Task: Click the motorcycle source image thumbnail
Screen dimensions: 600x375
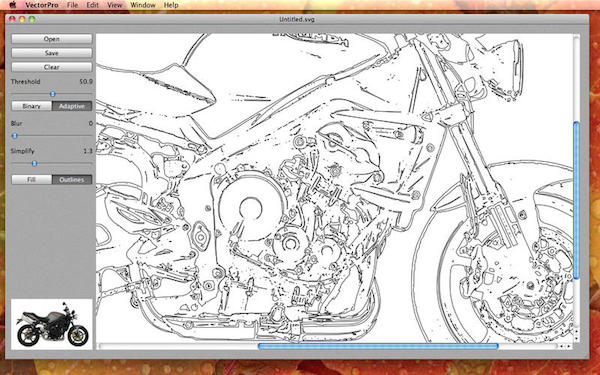Action: (x=52, y=324)
